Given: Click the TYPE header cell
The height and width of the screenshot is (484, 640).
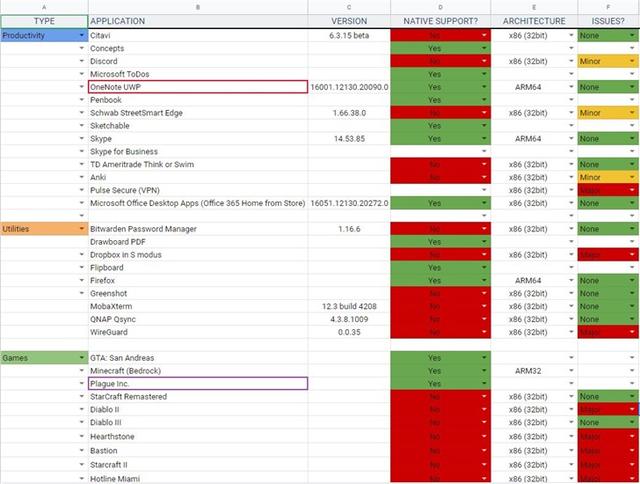Looking at the screenshot, I should [44, 21].
